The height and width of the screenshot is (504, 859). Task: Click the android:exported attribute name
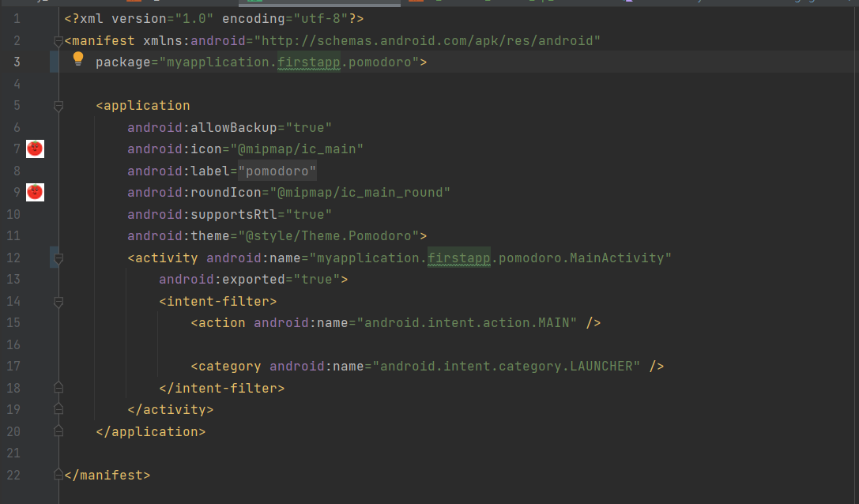(222, 280)
